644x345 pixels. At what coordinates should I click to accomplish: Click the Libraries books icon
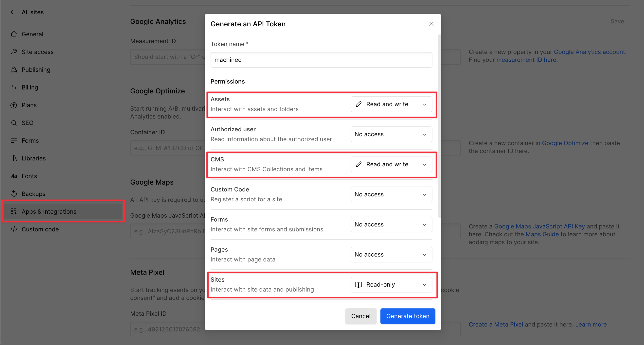click(14, 158)
